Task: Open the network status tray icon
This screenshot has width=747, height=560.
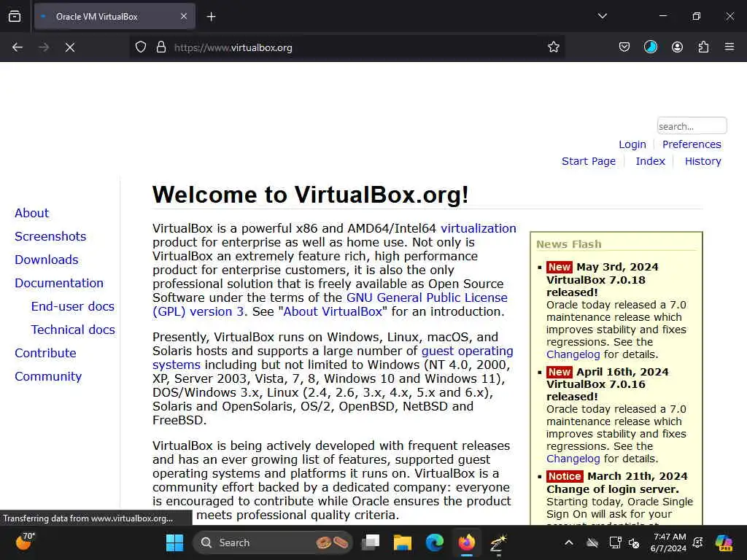Action: point(615,542)
